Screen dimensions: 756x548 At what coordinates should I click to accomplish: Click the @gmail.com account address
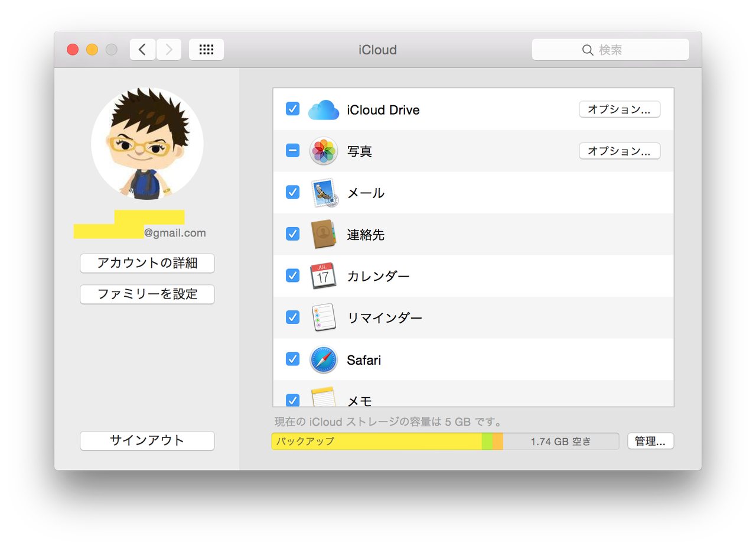pyautogui.click(x=175, y=233)
